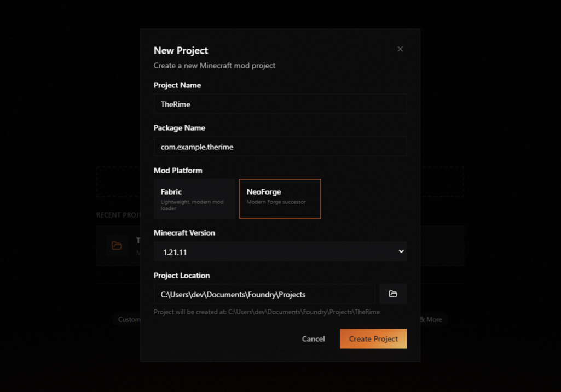Click the com.example.therime package field
The image size is (561, 392).
pos(280,146)
